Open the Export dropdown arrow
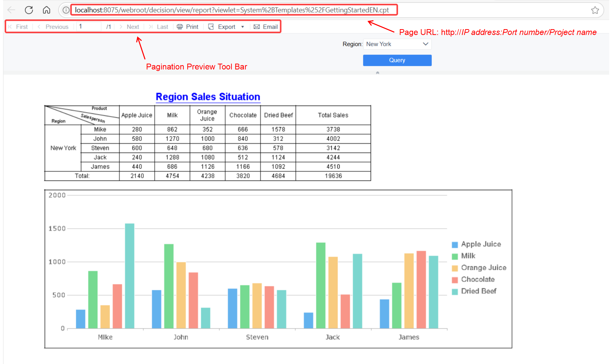Screen dimensions: 612x364 coord(242,27)
